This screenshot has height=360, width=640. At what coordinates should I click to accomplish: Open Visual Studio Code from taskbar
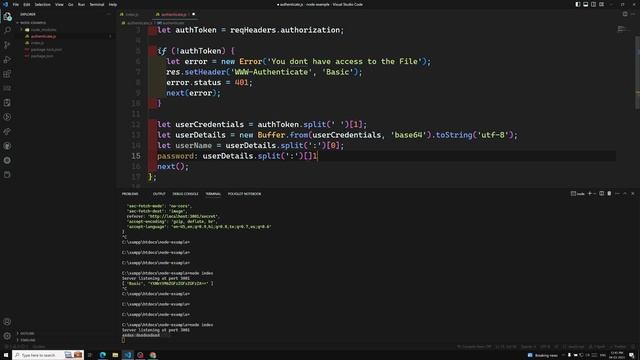pos(128,355)
